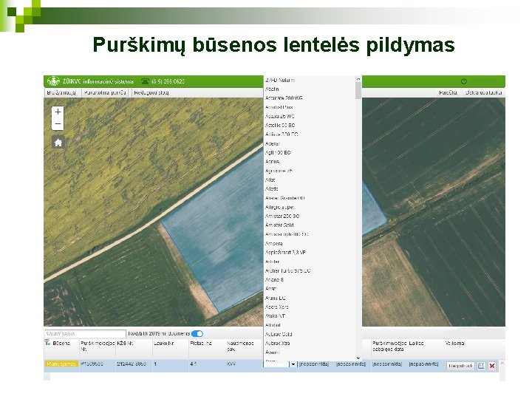
Task: Select 'Amistar 250 SC' from the list
Action: (x=282, y=216)
